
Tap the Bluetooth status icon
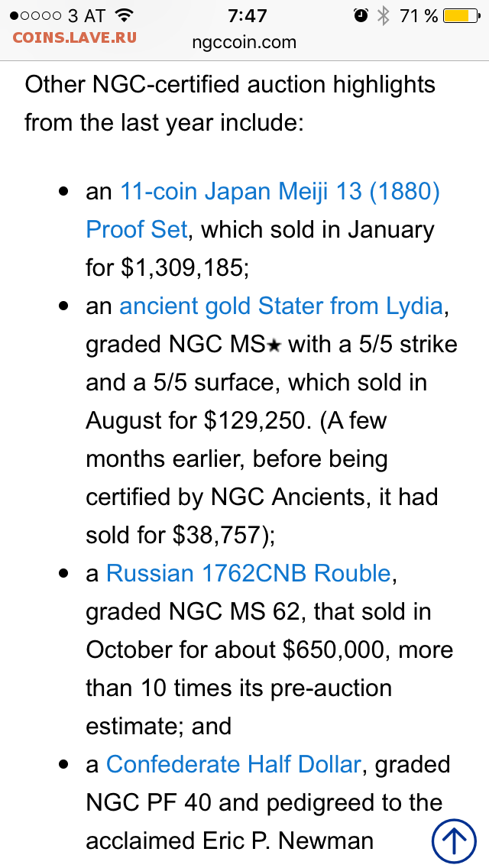coord(383,15)
